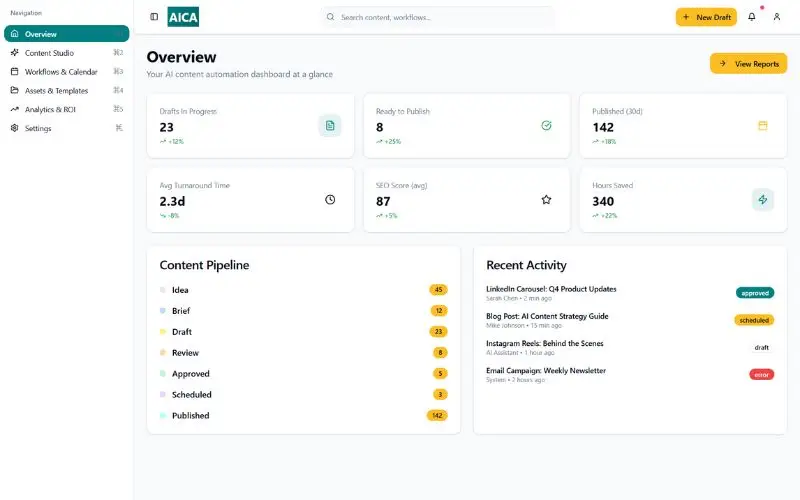Select the Brief pipeline stage
Screen dimensions: 800x500
pyautogui.click(x=304, y=311)
